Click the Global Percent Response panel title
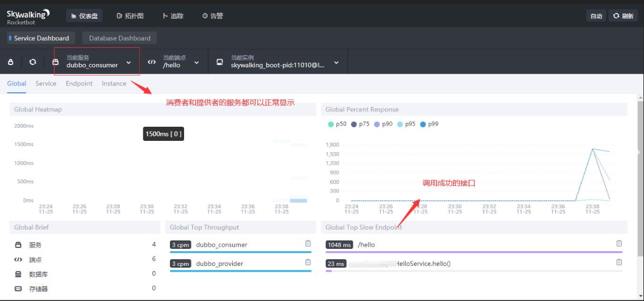This screenshot has height=301, width=644. click(x=362, y=110)
